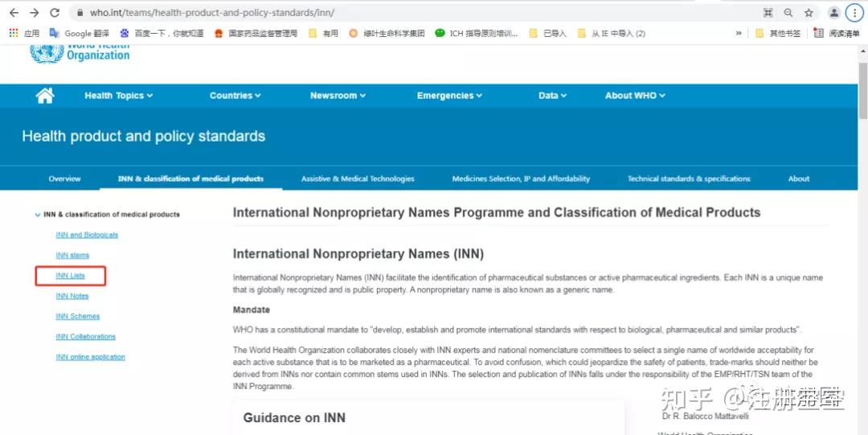Reload the WHO page
This screenshot has width=868, height=435.
55,13
